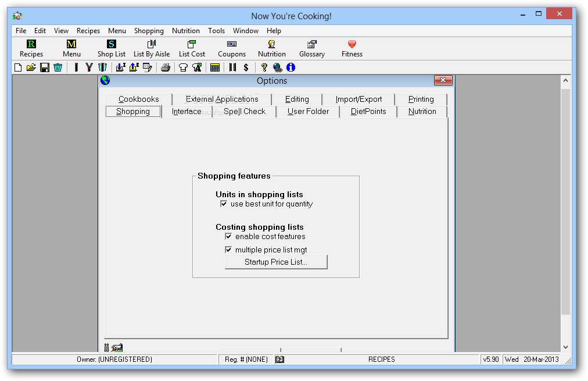Viewport: 588px width, 381px height.
Task: Click the multiple cookbooks icon with teal spines
Action: pos(102,67)
